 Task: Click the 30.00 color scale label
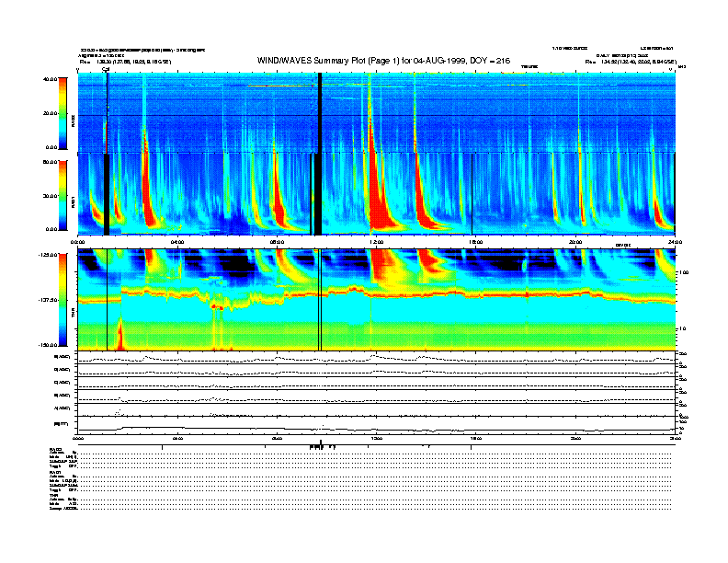51,196
